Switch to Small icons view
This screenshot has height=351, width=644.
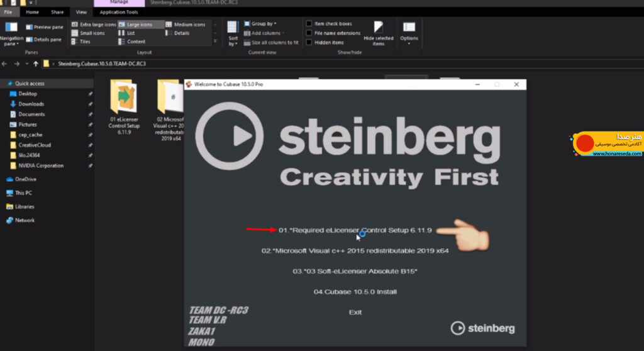[88, 33]
